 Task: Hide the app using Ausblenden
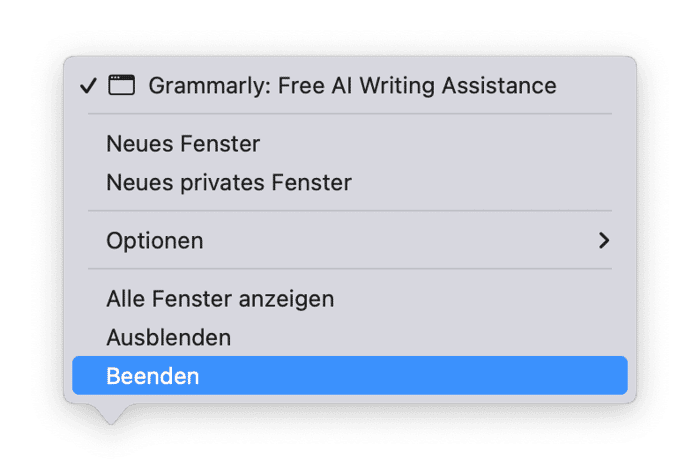[169, 337]
